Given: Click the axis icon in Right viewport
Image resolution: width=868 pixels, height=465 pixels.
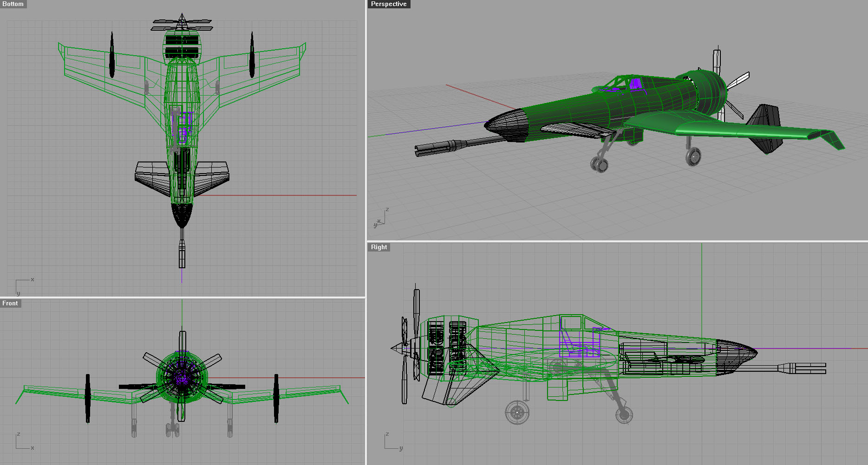Looking at the screenshot, I should click(x=392, y=442).
